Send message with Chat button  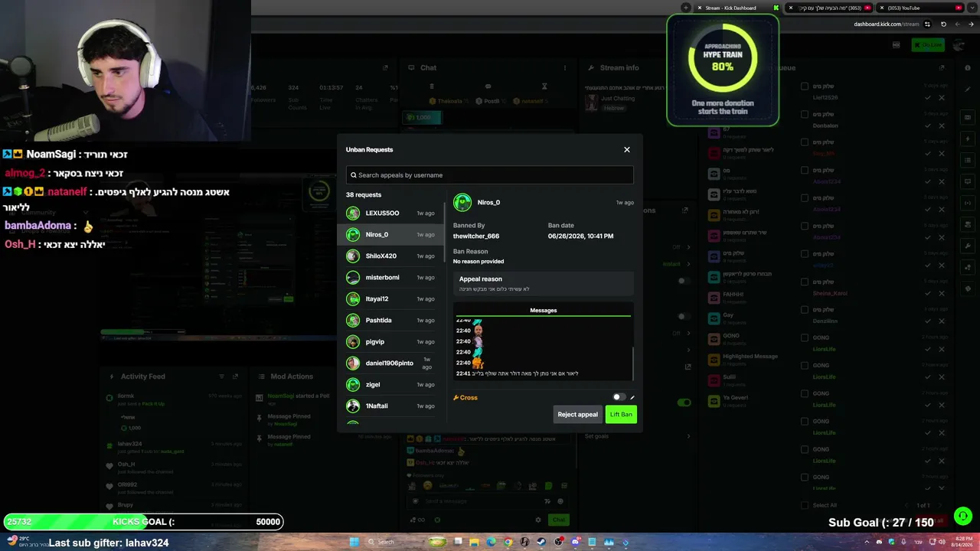click(x=559, y=520)
